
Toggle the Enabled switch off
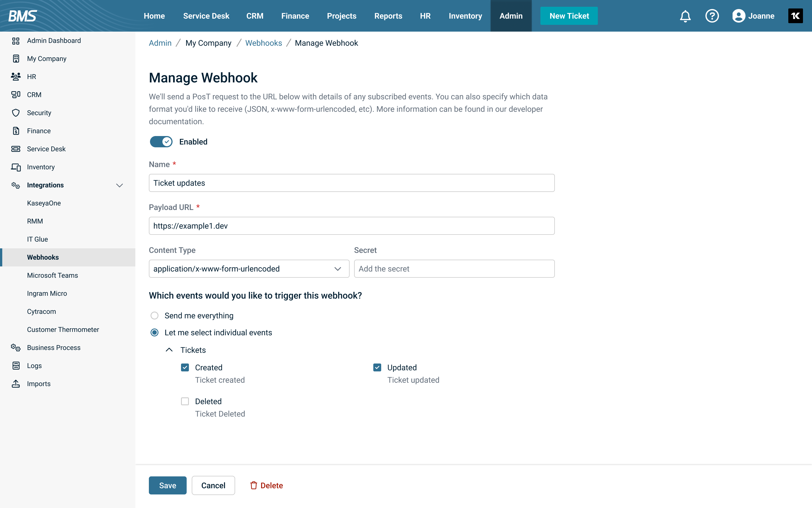pyautogui.click(x=161, y=142)
